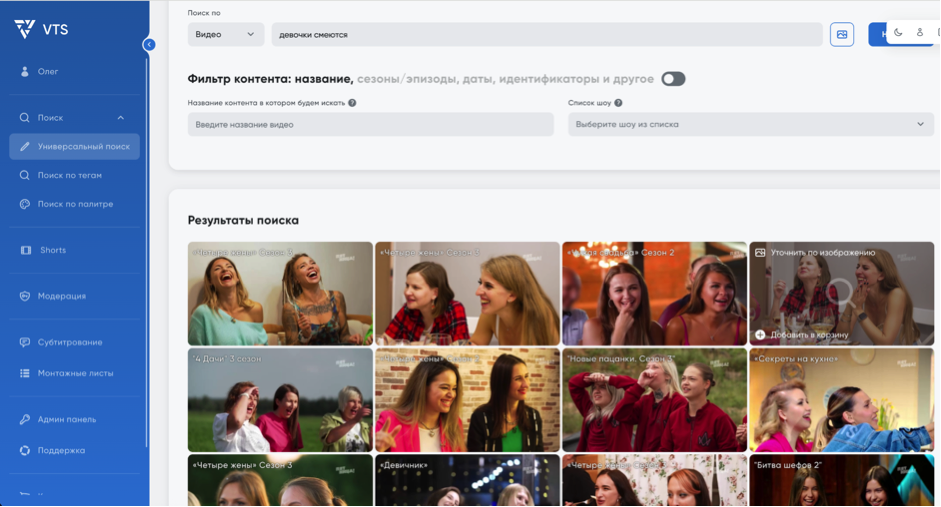Click the VTS logo

(x=41, y=29)
